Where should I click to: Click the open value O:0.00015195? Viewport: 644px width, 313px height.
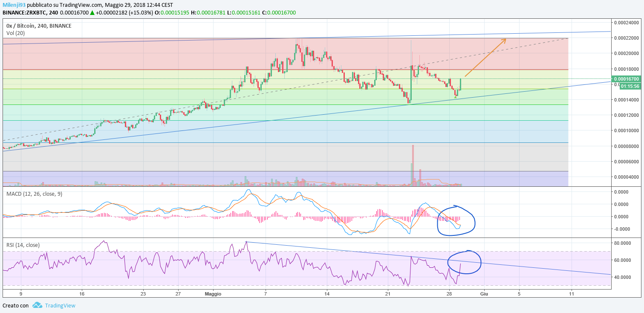point(172,13)
